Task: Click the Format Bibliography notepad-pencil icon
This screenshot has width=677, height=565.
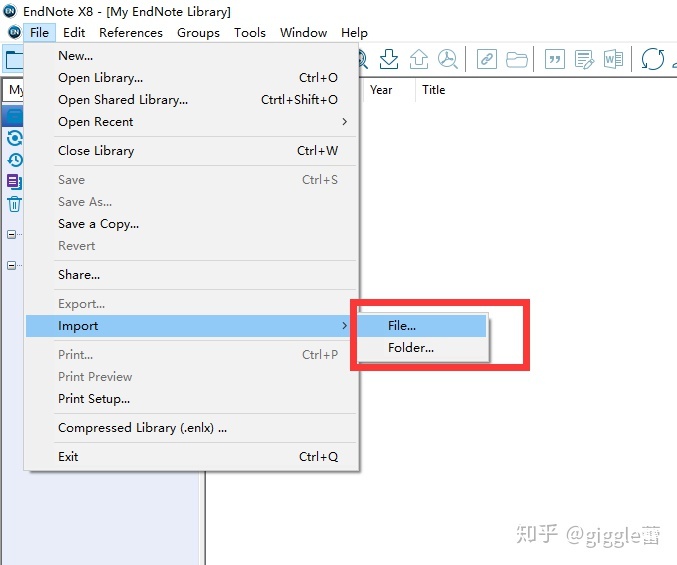Action: (584, 59)
